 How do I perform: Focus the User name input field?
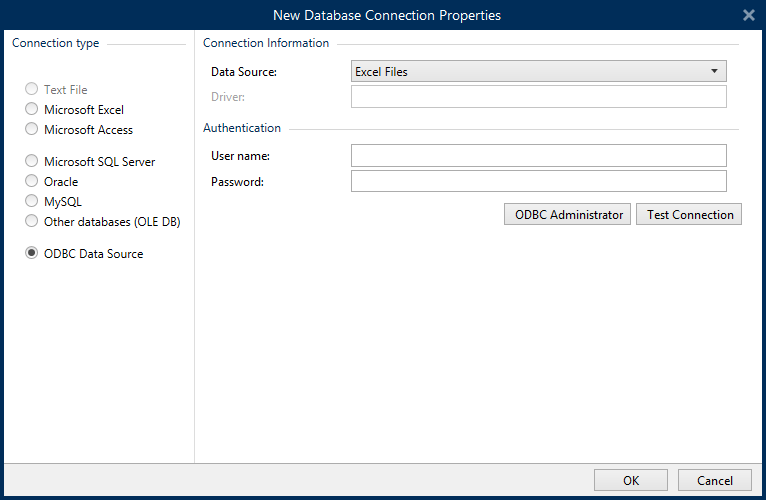(x=538, y=156)
